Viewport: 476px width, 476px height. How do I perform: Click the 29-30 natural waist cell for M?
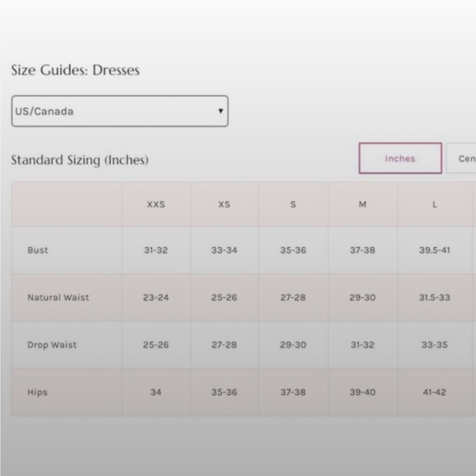tap(363, 297)
